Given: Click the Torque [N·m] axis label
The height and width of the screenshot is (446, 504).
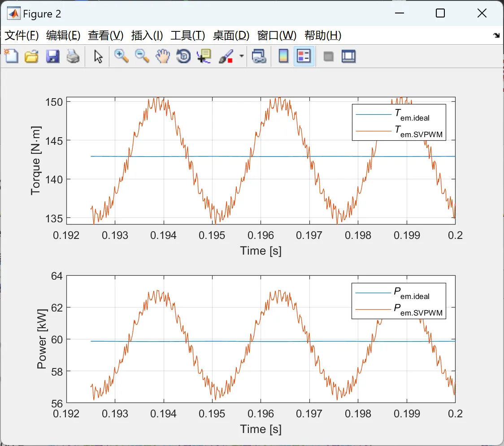Looking at the screenshot, I should [35, 160].
